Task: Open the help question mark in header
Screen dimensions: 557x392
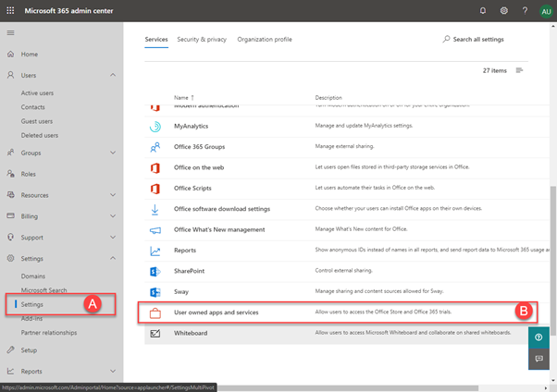Action: (525, 11)
